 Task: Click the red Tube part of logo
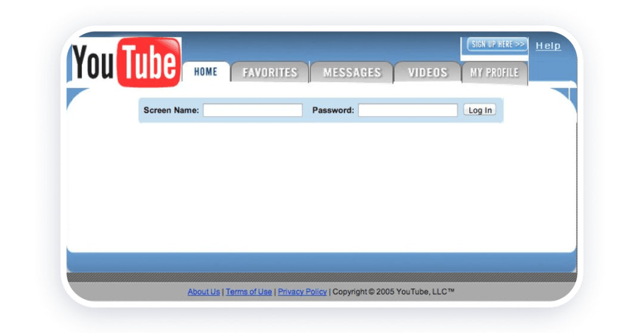click(148, 63)
